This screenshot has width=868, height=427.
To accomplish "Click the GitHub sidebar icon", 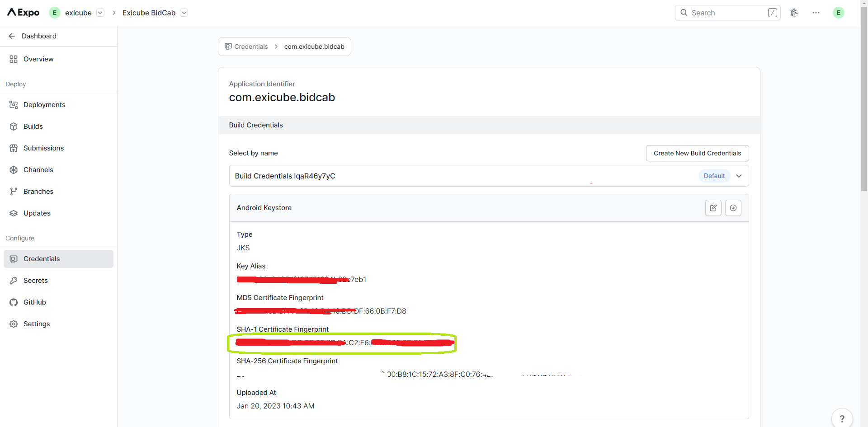I will click(13, 302).
